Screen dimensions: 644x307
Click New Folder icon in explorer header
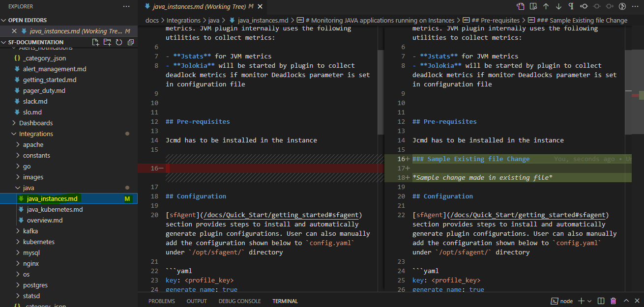point(107,42)
